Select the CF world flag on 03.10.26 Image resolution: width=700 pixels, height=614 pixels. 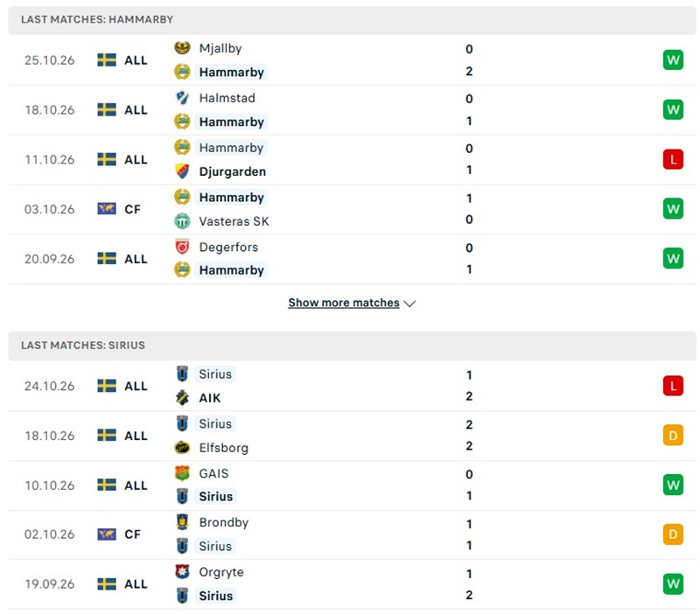[107, 208]
